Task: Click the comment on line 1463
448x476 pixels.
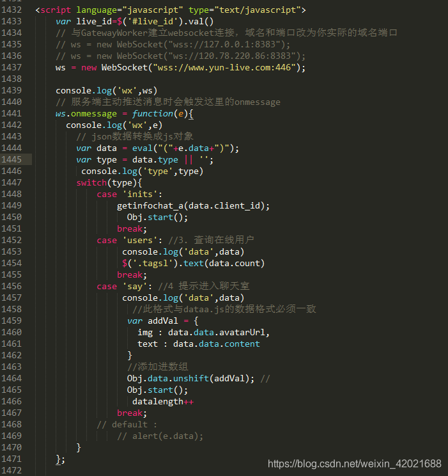Action: 157,367
